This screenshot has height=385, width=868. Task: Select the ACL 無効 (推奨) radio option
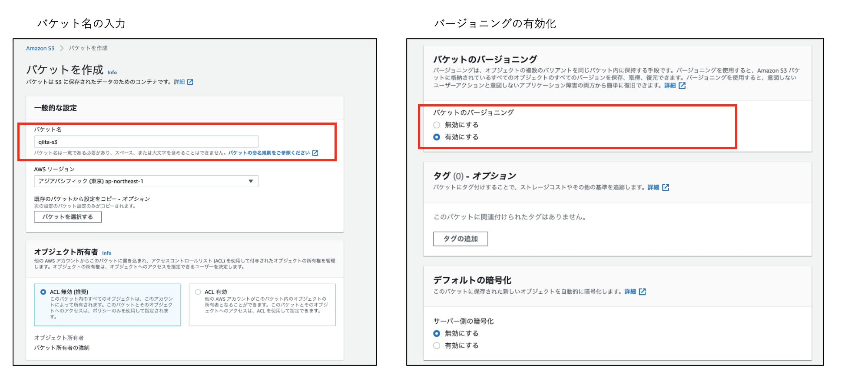43,292
